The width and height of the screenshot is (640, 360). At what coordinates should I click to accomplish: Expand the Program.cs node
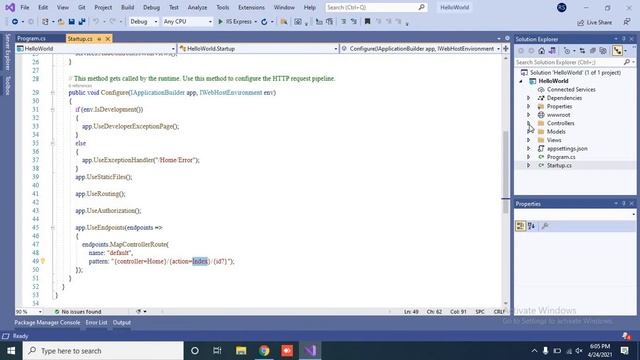(529, 157)
